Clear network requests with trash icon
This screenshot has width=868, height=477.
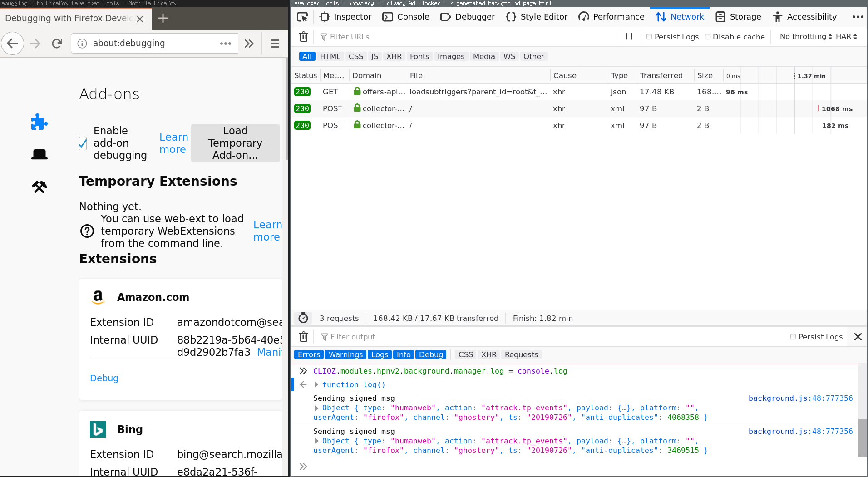coord(304,37)
